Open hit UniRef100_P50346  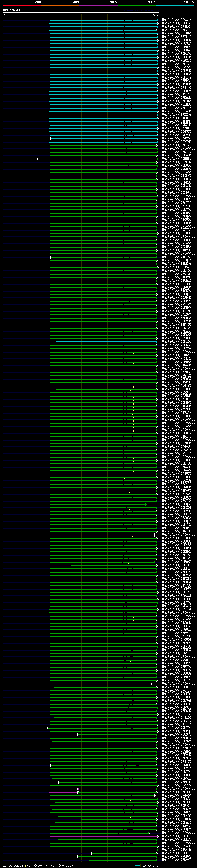[x=177, y=20]
